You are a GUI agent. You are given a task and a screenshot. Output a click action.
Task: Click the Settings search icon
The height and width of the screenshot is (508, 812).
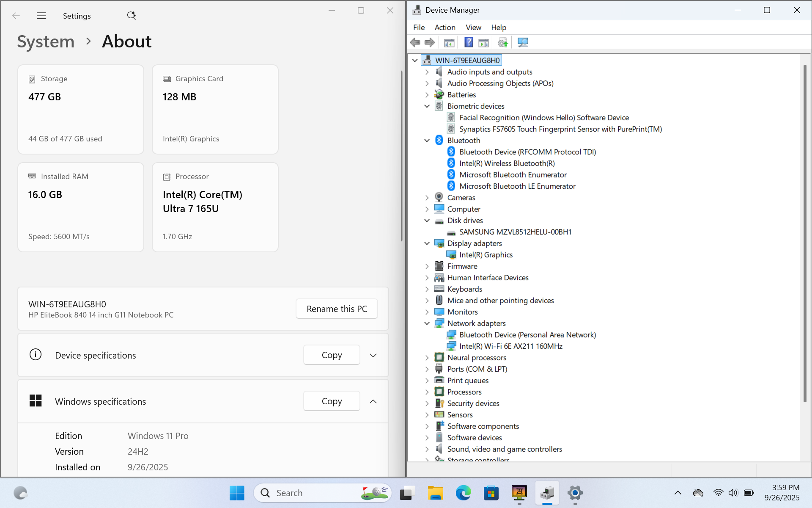132,16
